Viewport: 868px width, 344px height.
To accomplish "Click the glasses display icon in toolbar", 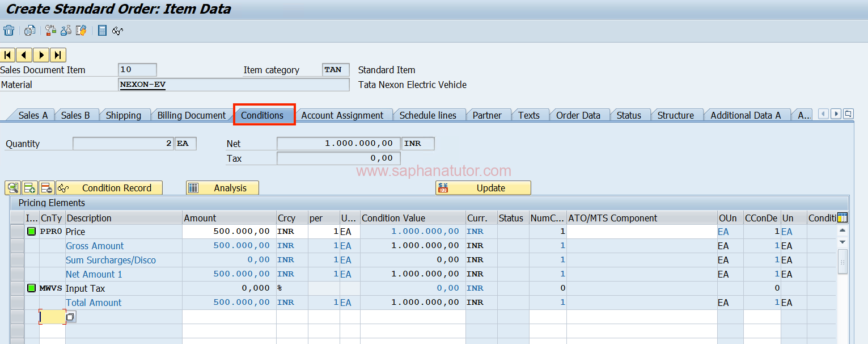I will [118, 31].
